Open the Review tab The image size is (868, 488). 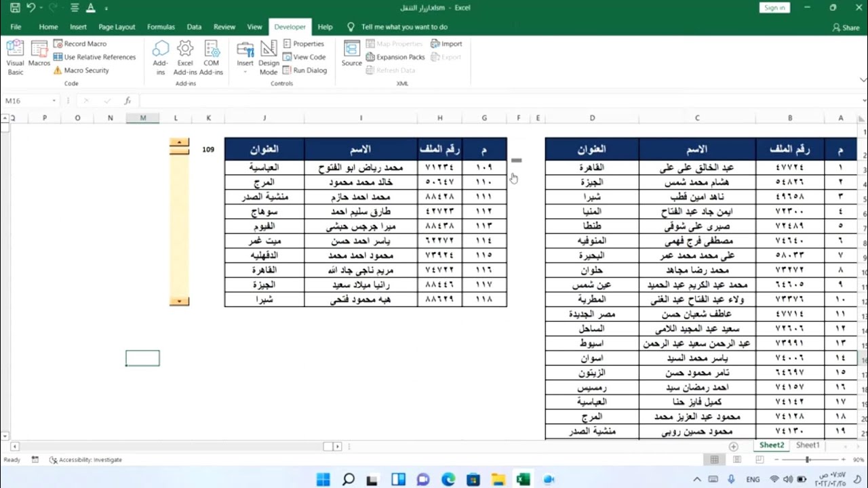pyautogui.click(x=224, y=27)
